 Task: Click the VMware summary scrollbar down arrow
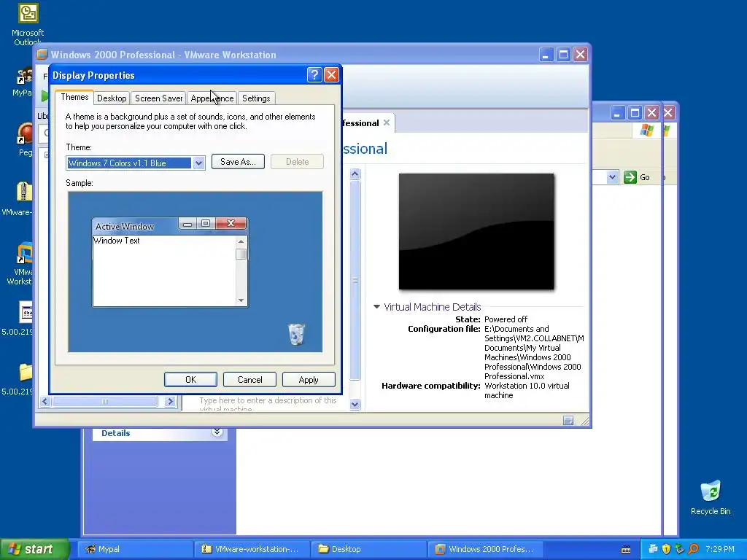tap(355, 404)
